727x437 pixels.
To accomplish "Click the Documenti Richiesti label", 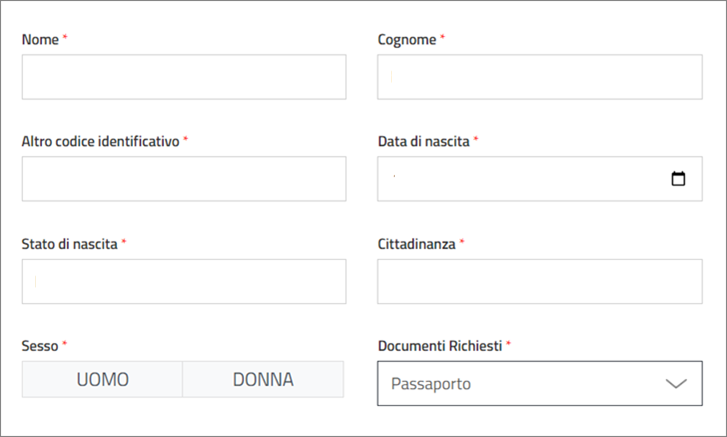I will coord(439,345).
